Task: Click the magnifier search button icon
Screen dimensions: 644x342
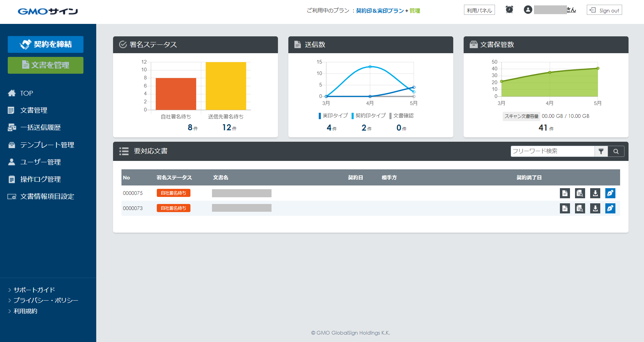Action: click(616, 151)
